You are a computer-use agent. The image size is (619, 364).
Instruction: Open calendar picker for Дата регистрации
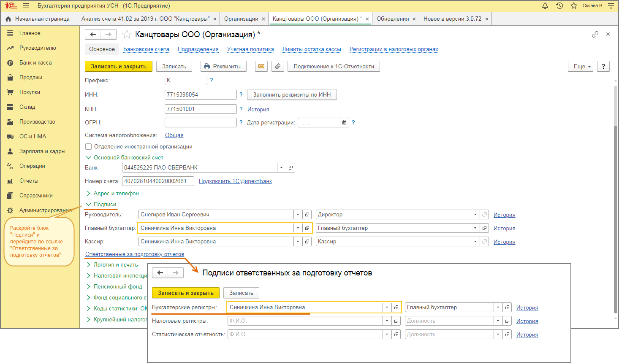pos(345,123)
